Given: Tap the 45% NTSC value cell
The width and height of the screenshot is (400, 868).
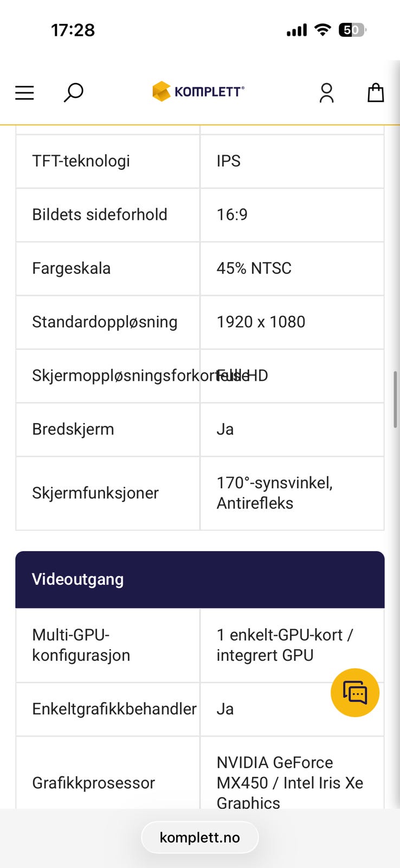Looking at the screenshot, I should click(254, 268).
